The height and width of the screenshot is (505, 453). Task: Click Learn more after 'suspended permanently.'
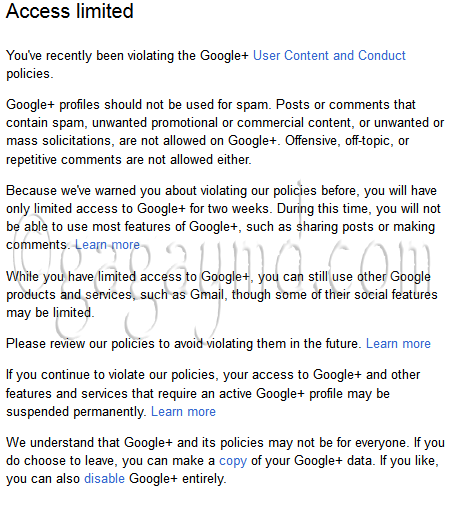pyautogui.click(x=183, y=412)
